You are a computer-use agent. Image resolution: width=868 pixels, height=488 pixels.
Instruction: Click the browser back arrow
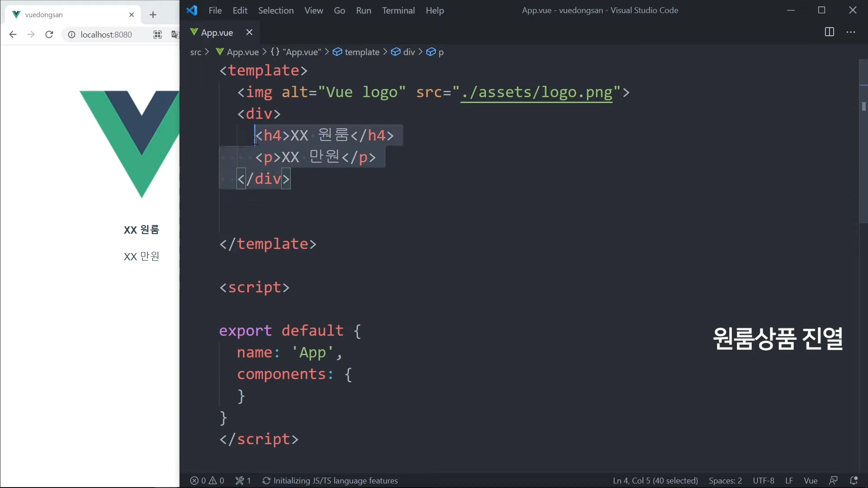point(13,34)
